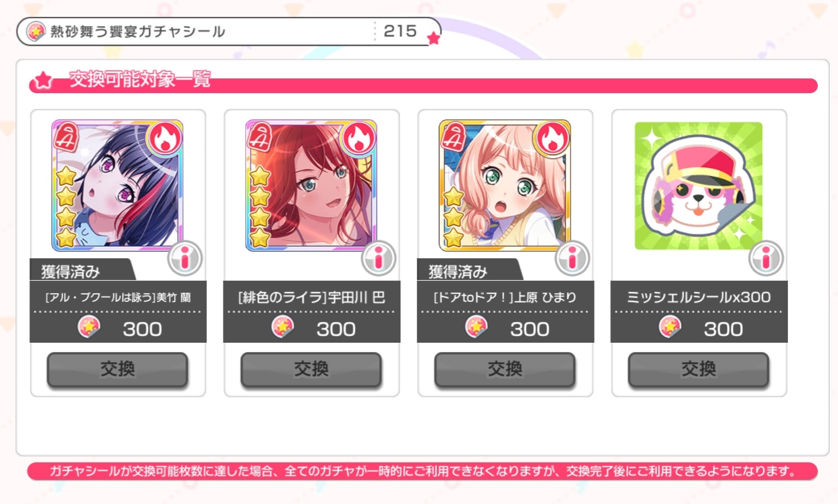This screenshot has height=504, width=838.
Task: Tap the 215 seal count display
Action: [400, 31]
